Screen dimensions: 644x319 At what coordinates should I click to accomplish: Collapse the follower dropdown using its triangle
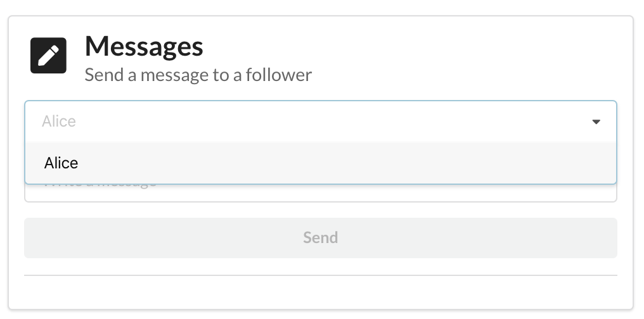click(x=596, y=122)
